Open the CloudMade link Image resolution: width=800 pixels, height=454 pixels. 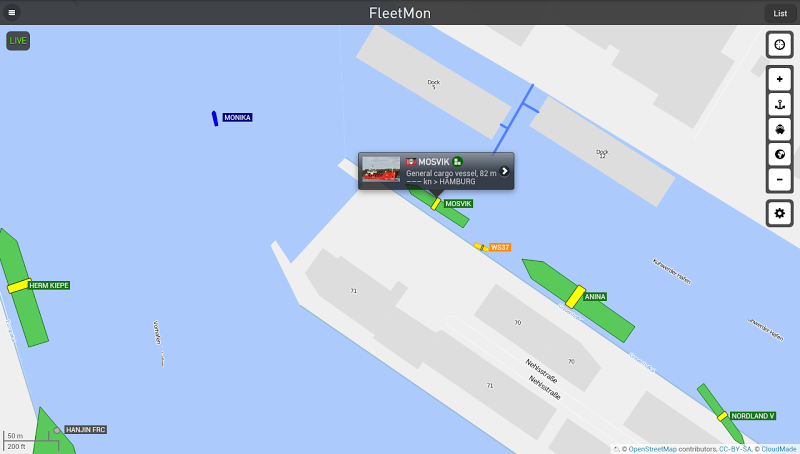pos(779,449)
